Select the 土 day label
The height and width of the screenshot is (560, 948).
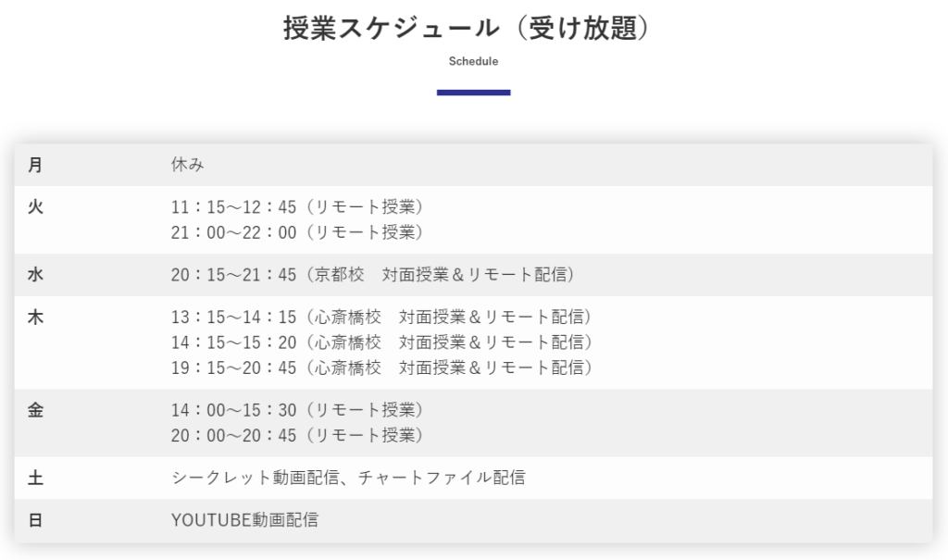coord(35,478)
